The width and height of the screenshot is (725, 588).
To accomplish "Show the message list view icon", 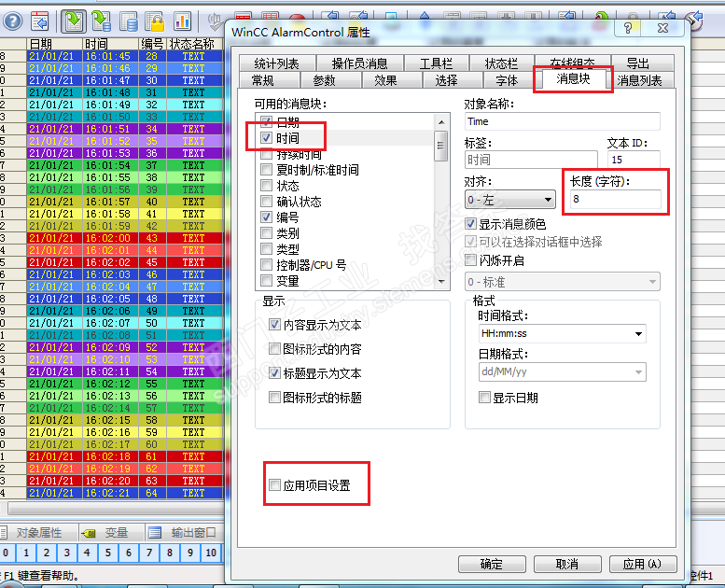I will click(73, 21).
